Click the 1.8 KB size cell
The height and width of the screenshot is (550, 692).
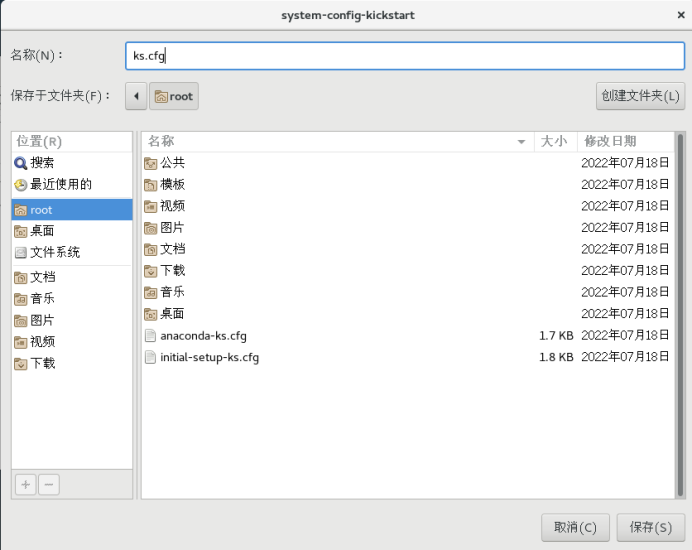point(556,357)
